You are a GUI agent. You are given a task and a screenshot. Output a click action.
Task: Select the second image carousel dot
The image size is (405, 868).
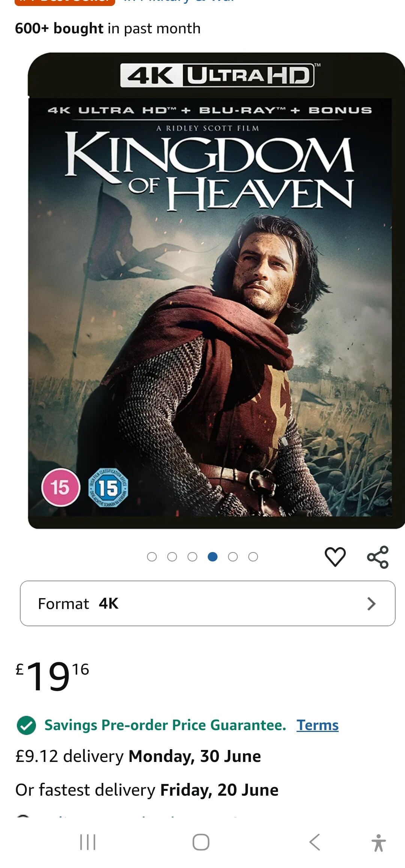(x=172, y=557)
